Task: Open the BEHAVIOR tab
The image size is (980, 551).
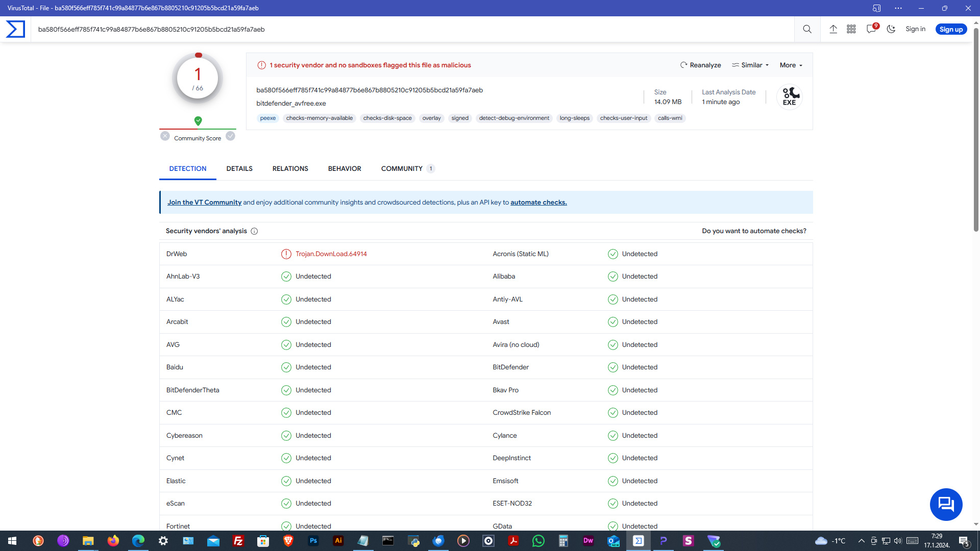Action: click(345, 168)
